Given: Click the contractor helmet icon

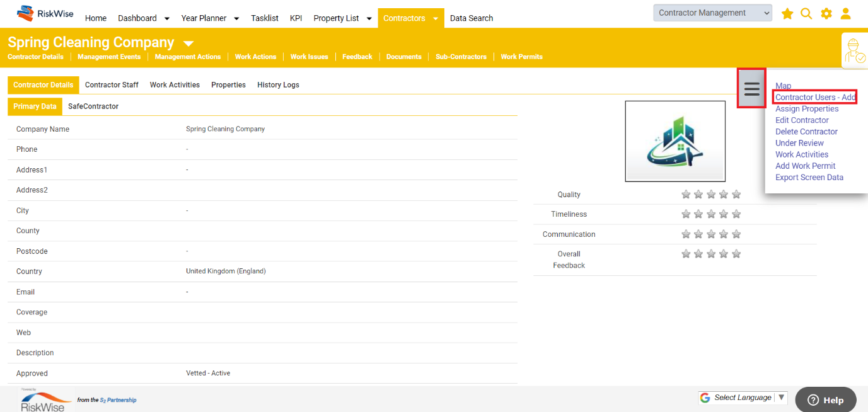Looking at the screenshot, I should [x=854, y=50].
